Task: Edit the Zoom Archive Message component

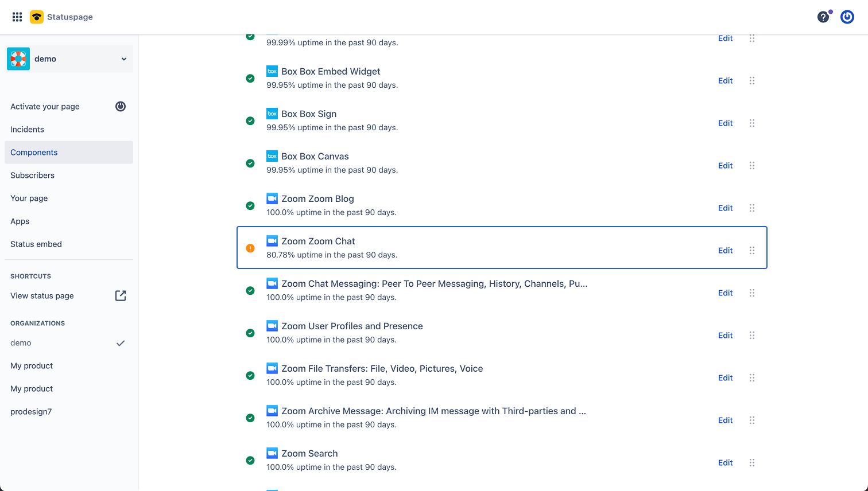Action: click(726, 420)
